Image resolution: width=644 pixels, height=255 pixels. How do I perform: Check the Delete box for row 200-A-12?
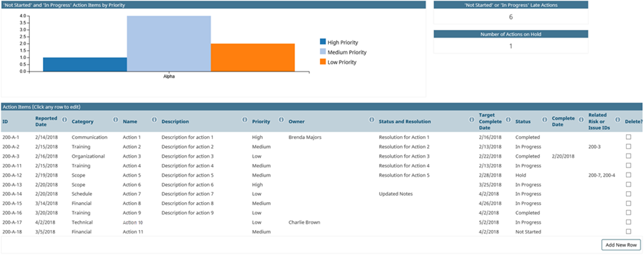(x=629, y=175)
